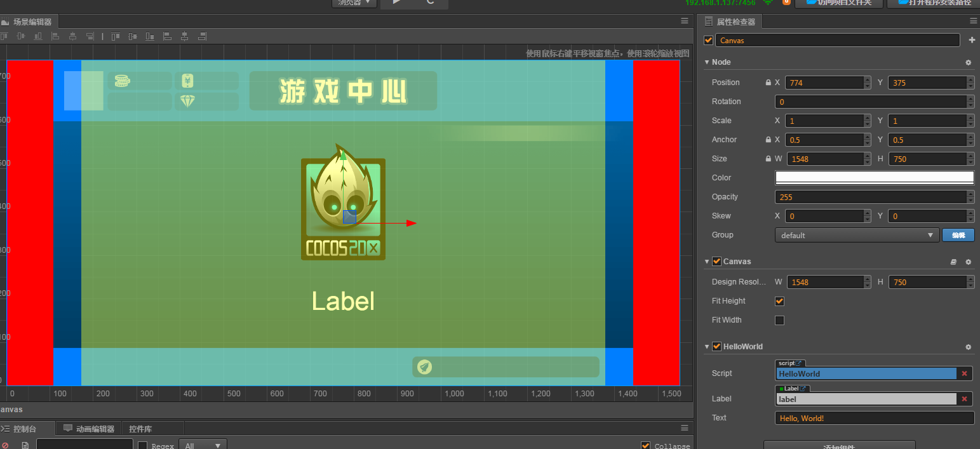Click the Position X stepper arrows
Viewport: 980px width, 449px height.
point(868,83)
